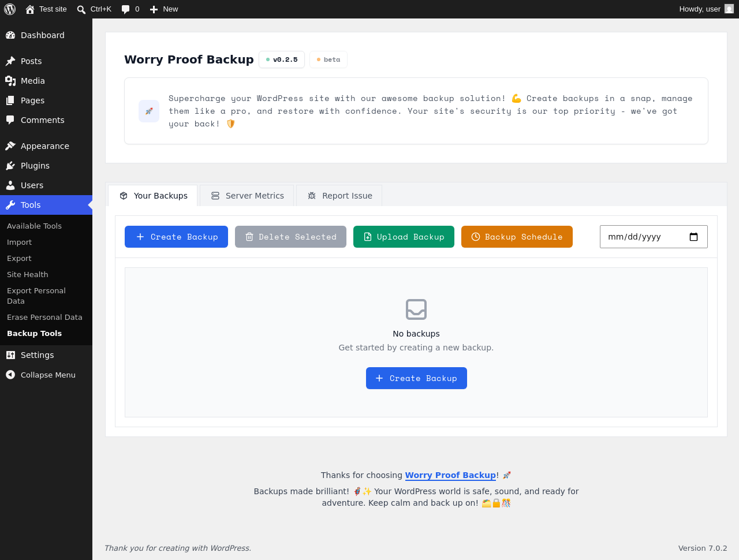Follow the Worry Proof Backup footer link
The height and width of the screenshot is (560, 739).
[450, 475]
